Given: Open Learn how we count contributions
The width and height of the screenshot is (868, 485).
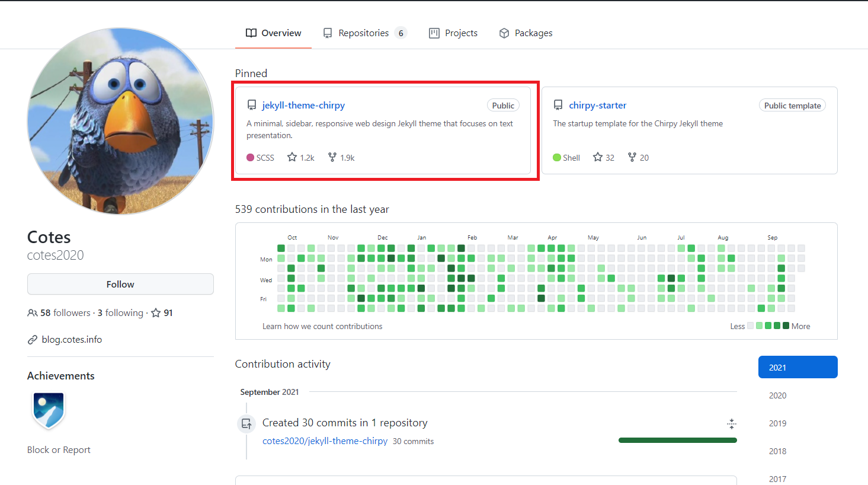Looking at the screenshot, I should [322, 326].
